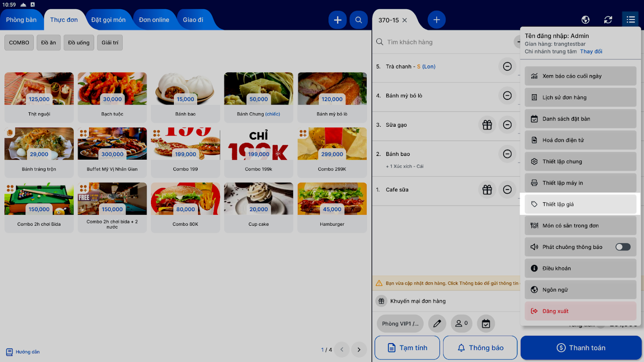644x362 pixels.
Task: Click the sync refresh icon
Action: [x=608, y=20]
